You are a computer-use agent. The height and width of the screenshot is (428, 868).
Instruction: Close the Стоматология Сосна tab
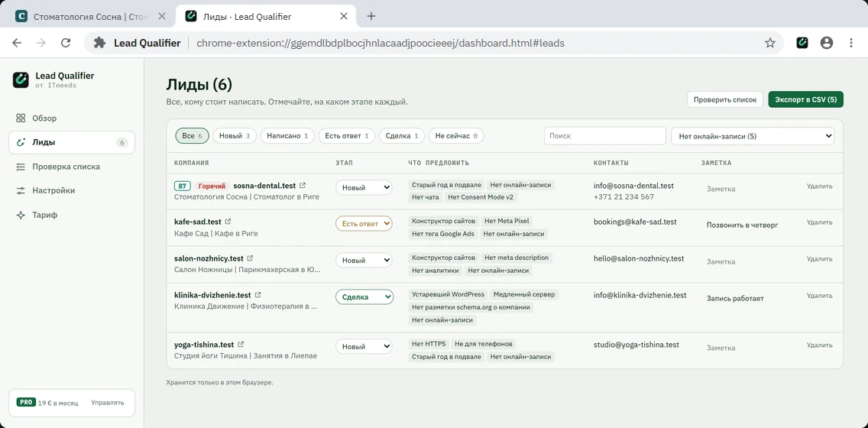[x=162, y=16]
